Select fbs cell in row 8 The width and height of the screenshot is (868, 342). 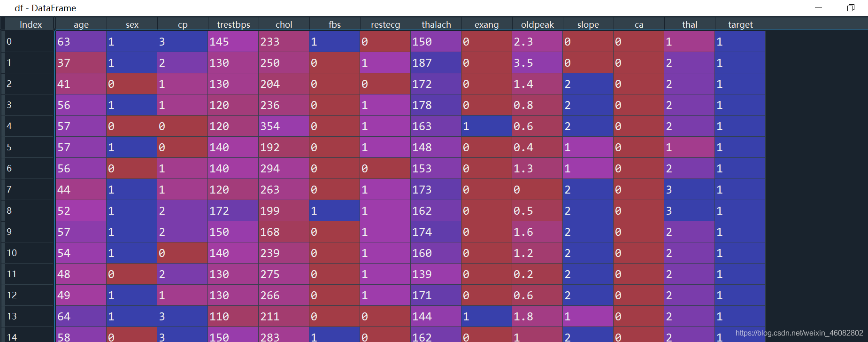click(335, 210)
